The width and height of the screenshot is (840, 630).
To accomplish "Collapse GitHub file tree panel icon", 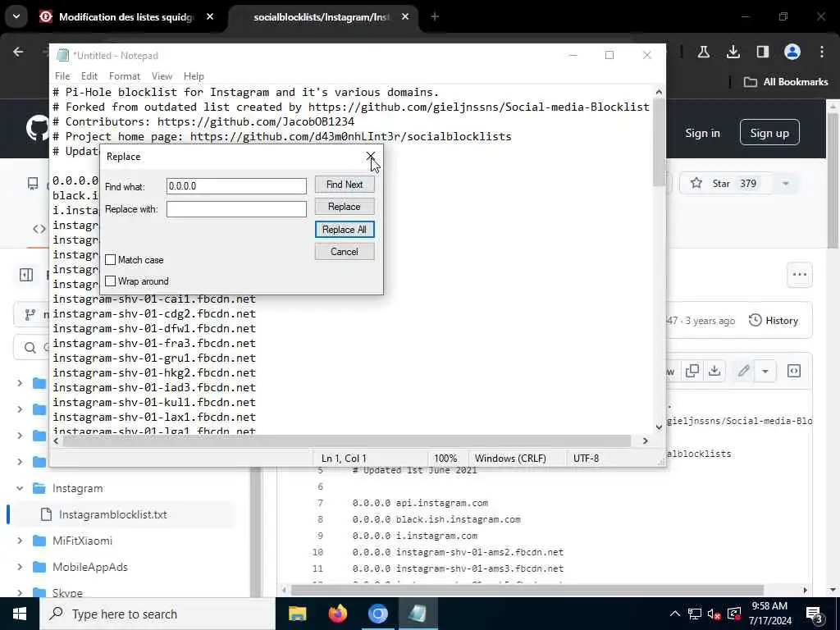I will [25, 275].
